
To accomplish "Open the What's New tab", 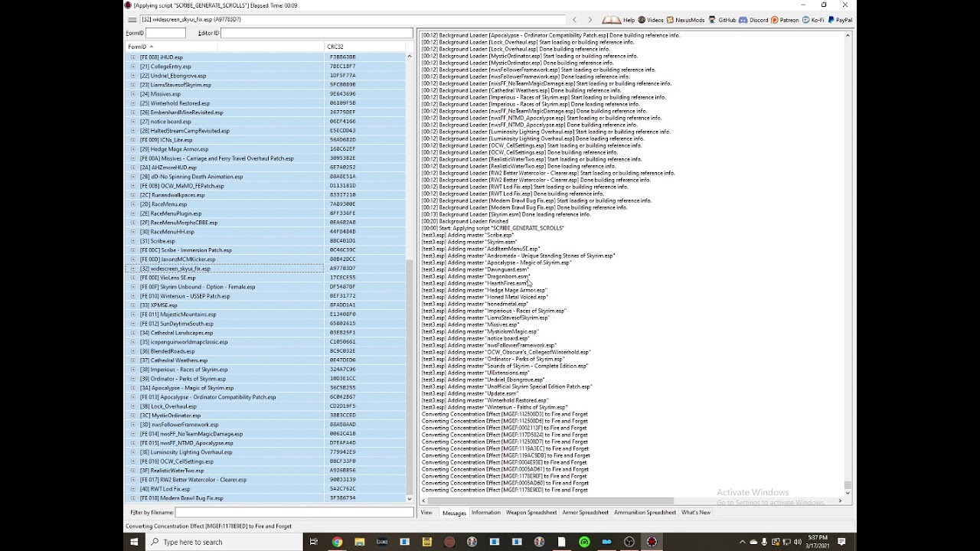I will [x=696, y=513].
